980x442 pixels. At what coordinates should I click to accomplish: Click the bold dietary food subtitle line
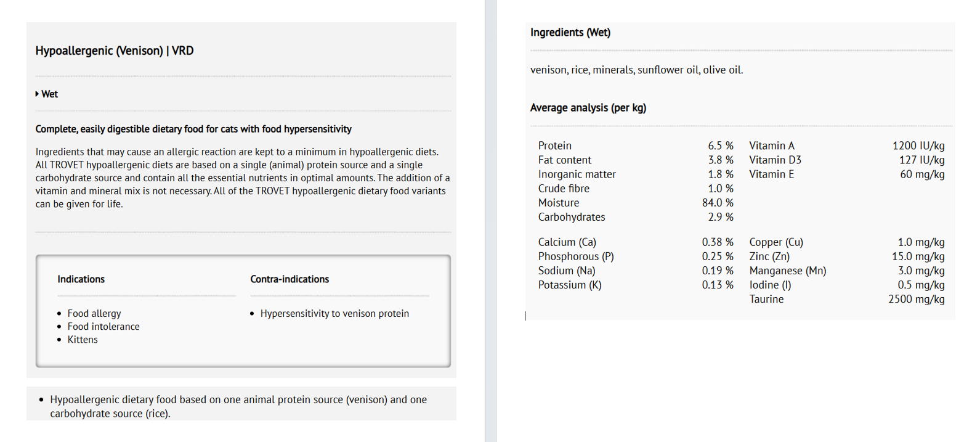193,129
